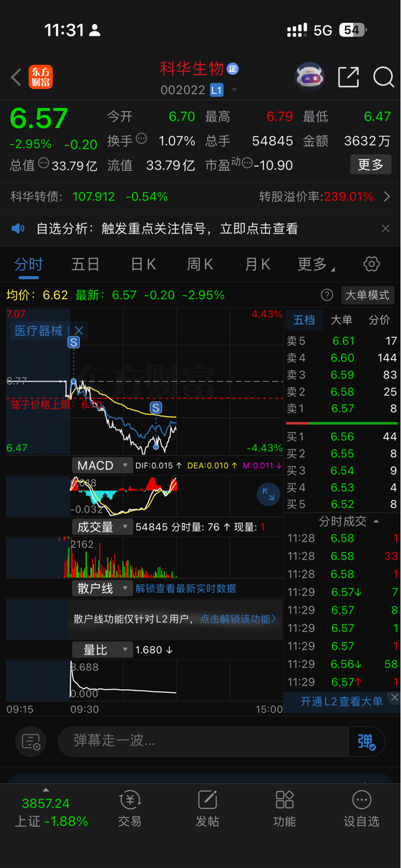Expand the 上证 index bar
The width and height of the screenshot is (401, 868).
[46, 790]
